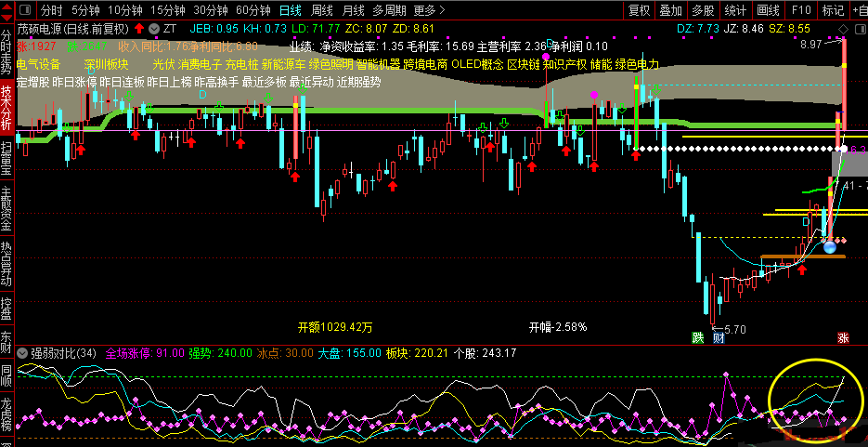
Task: Click the 区块链 concept tag
Action: [524, 64]
